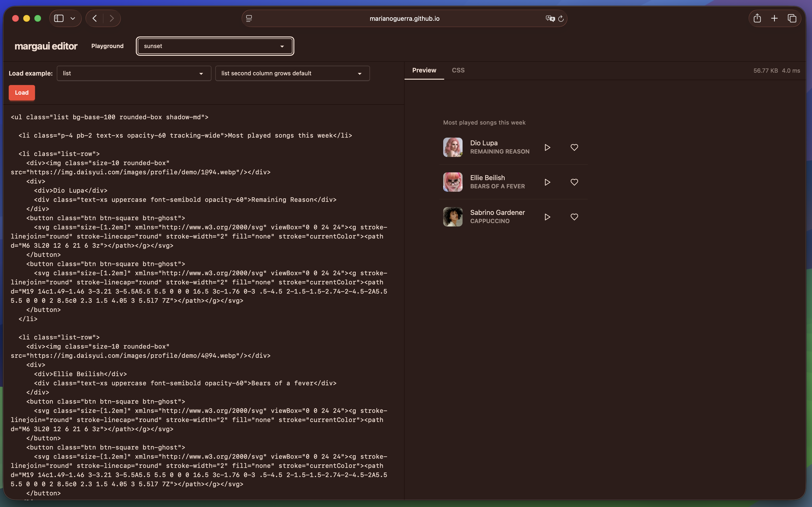
Task: Favorite Ellie Beilish's song
Action: (x=574, y=182)
